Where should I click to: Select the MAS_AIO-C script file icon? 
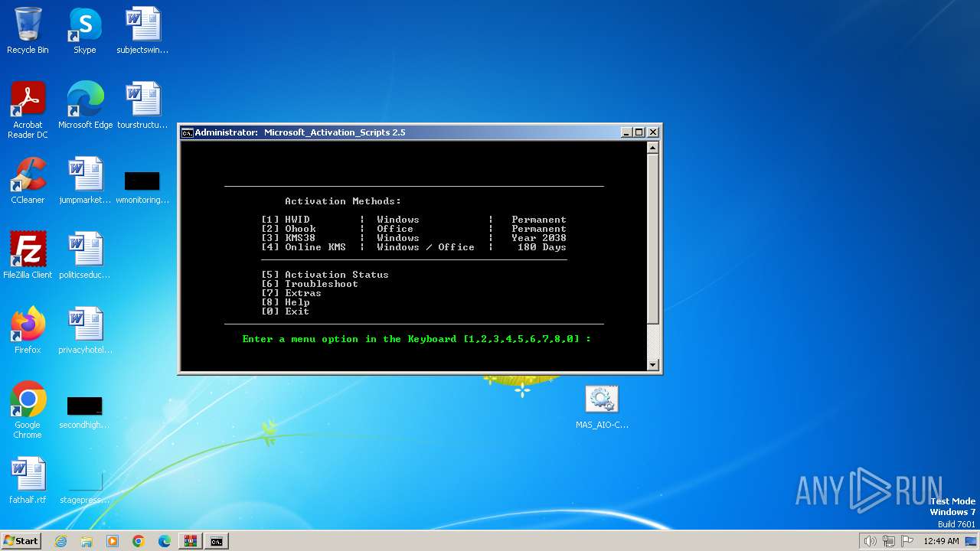(x=602, y=406)
